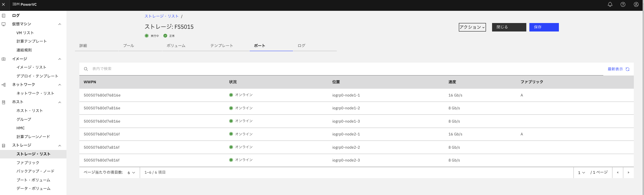Sort by the ファブリック column header
Image resolution: width=644 pixels, height=195 pixels.
[x=532, y=82]
